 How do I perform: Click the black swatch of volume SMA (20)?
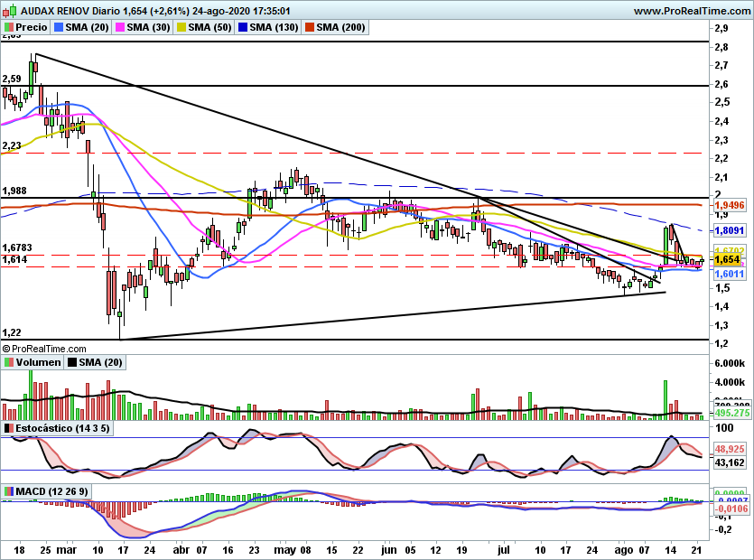[x=72, y=362]
